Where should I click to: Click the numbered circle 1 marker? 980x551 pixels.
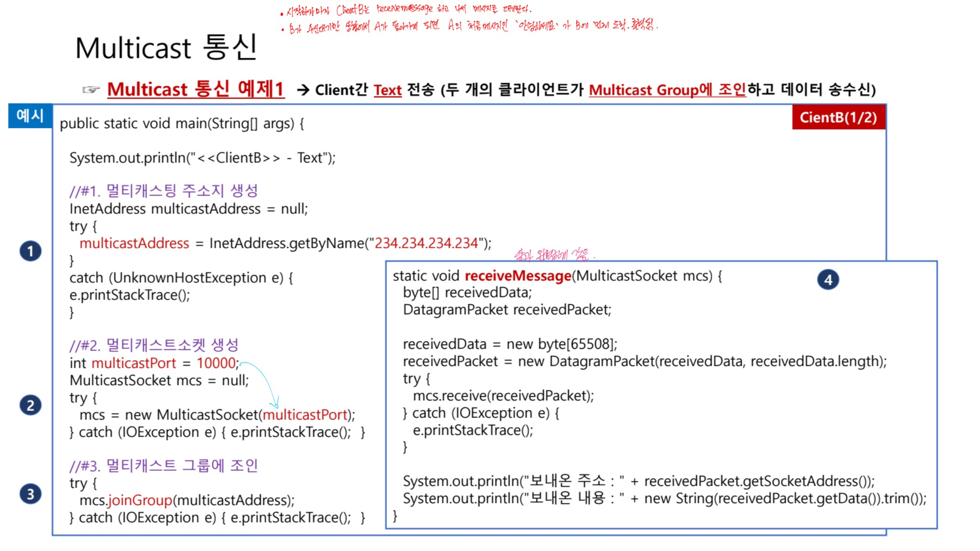click(30, 251)
